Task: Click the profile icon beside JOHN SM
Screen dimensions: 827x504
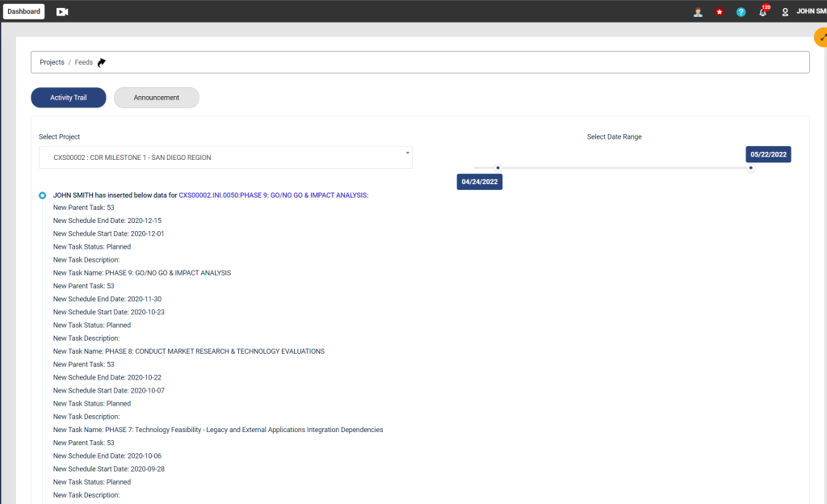Action: [785, 12]
